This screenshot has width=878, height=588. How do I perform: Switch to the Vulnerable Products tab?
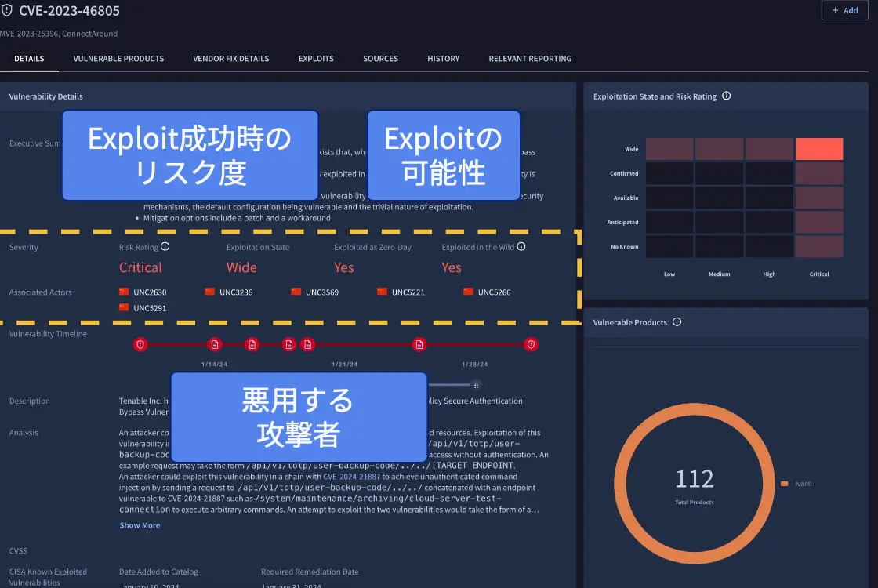pos(118,59)
